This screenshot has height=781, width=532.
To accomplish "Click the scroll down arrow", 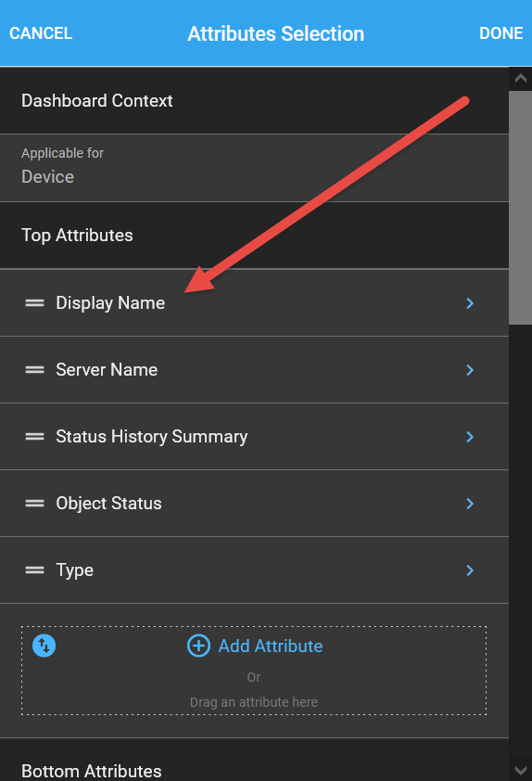I will (521, 770).
